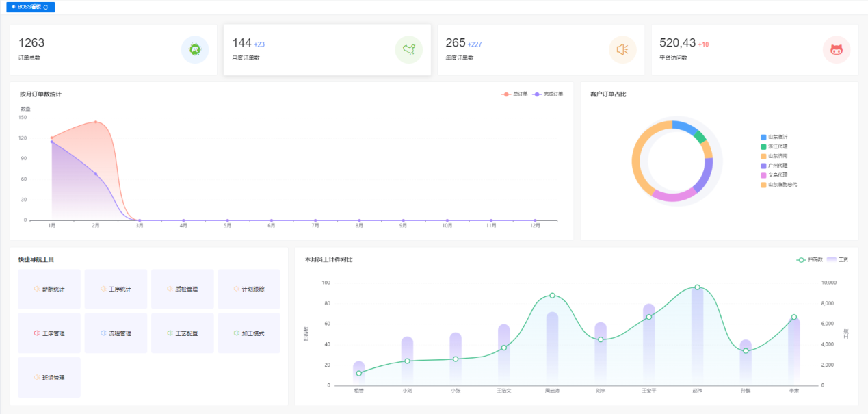Viewport: 868px width, 414px height.
Task: Select the BOSS看板 tab
Action: click(x=29, y=7)
